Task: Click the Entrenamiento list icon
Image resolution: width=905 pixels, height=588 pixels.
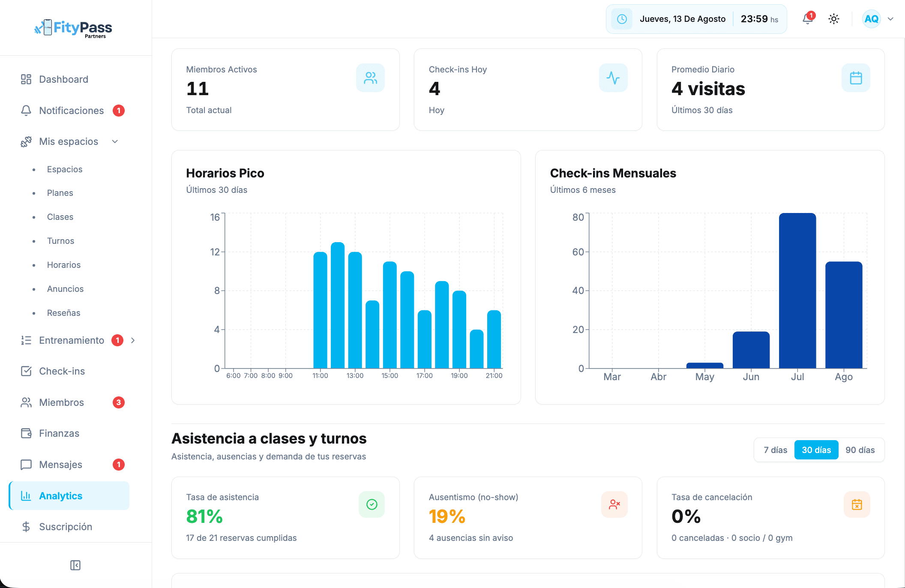Action: 26,340
